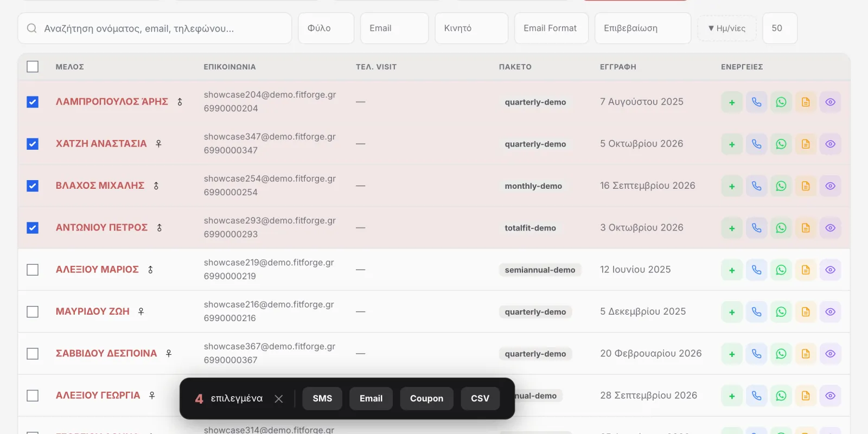View ΑΛΕΞΙΟΥ ΜΑΡΙΟΣ using the eye icon
The width and height of the screenshot is (868, 434).
tap(830, 270)
